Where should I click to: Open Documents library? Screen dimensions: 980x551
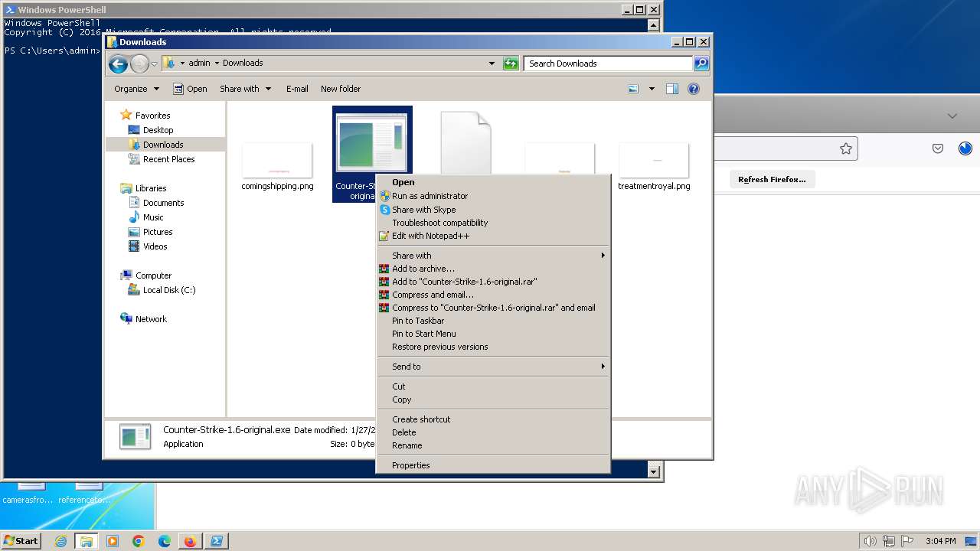[x=163, y=203]
